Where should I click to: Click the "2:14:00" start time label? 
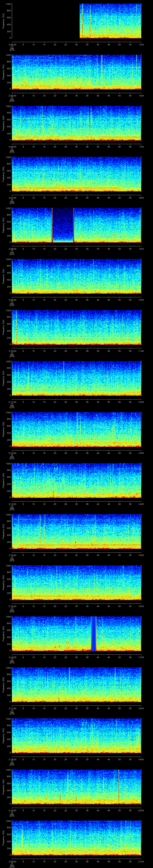tap(12, 555)
